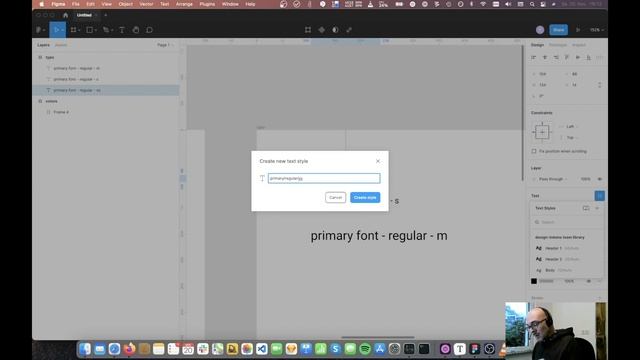
Task: Open the team library book icon in Text Styles
Action: click(x=586, y=208)
